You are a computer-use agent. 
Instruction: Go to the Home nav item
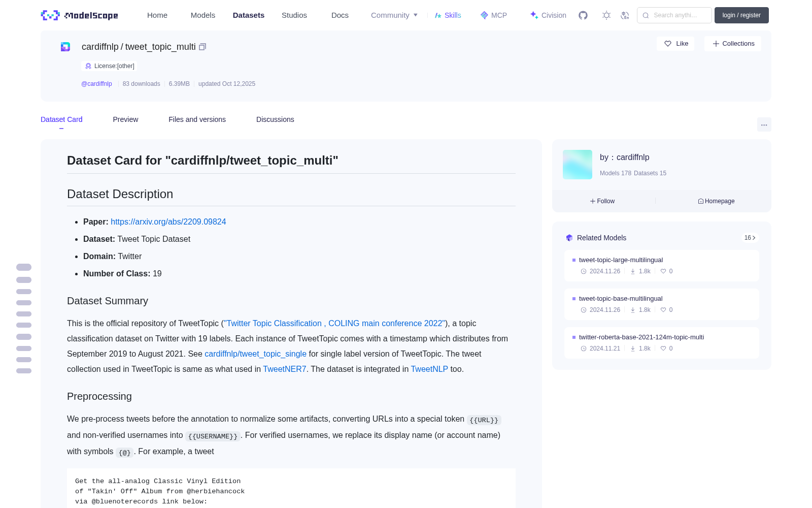click(157, 15)
